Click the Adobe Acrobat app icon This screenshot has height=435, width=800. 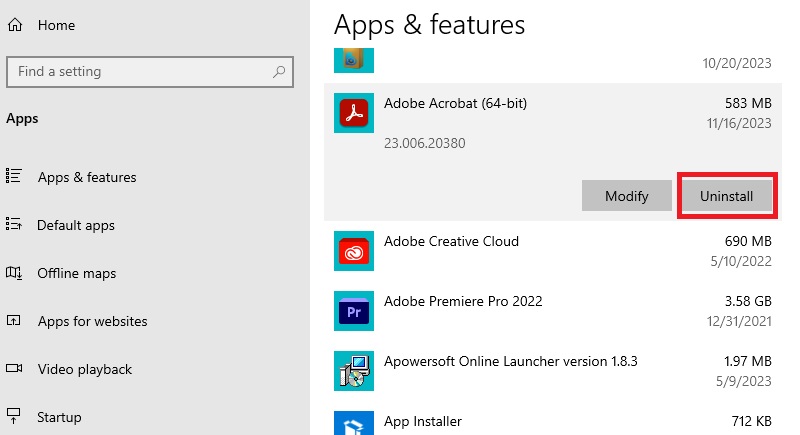[354, 113]
